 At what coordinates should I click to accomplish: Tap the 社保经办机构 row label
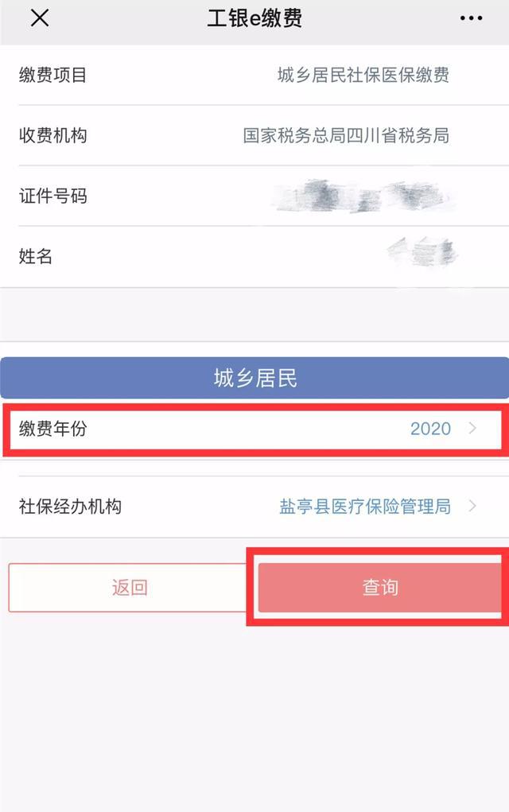click(x=70, y=507)
